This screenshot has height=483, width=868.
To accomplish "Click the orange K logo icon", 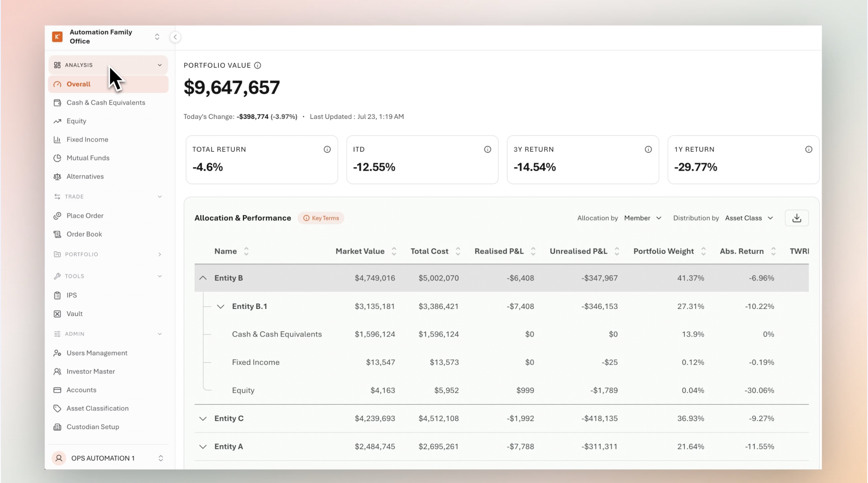I will tap(57, 37).
